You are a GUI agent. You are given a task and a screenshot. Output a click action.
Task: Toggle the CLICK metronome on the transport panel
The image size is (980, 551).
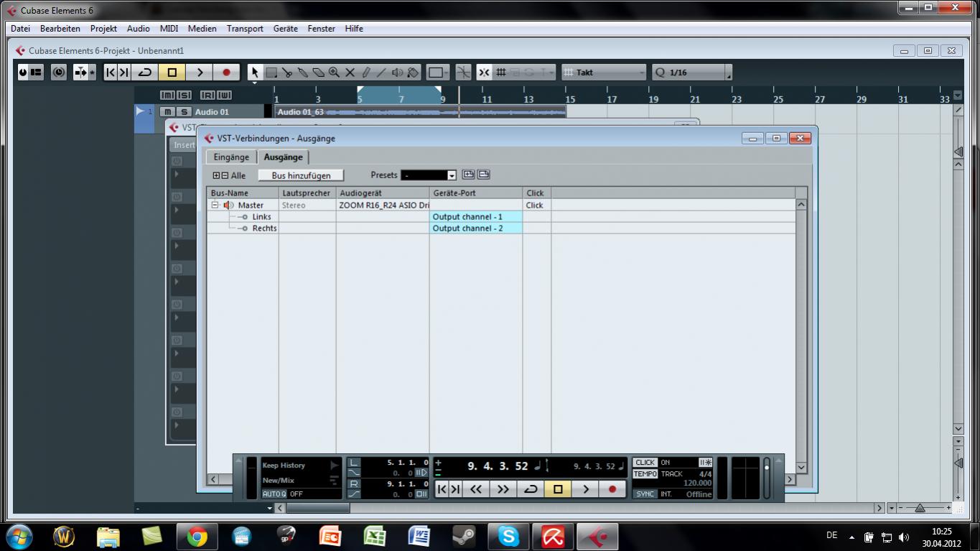click(645, 463)
